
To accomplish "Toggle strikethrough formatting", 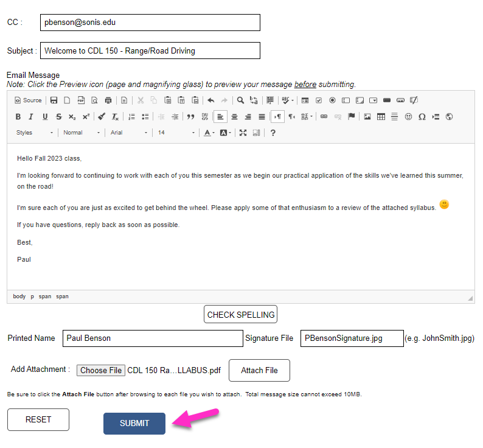I will 58,116.
